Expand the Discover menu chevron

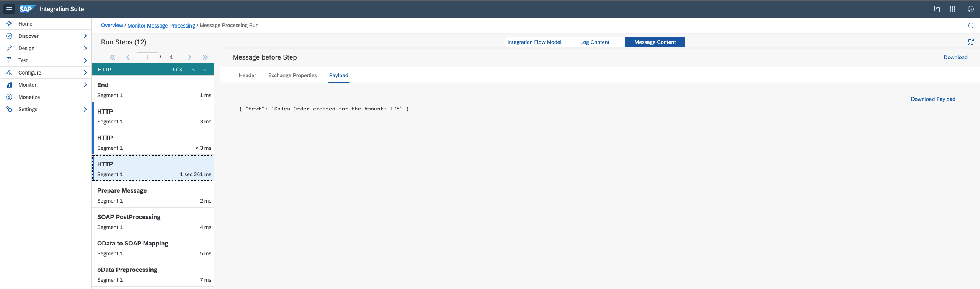tap(85, 36)
